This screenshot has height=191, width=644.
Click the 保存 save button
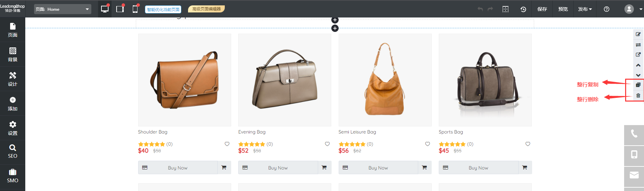[x=542, y=9]
